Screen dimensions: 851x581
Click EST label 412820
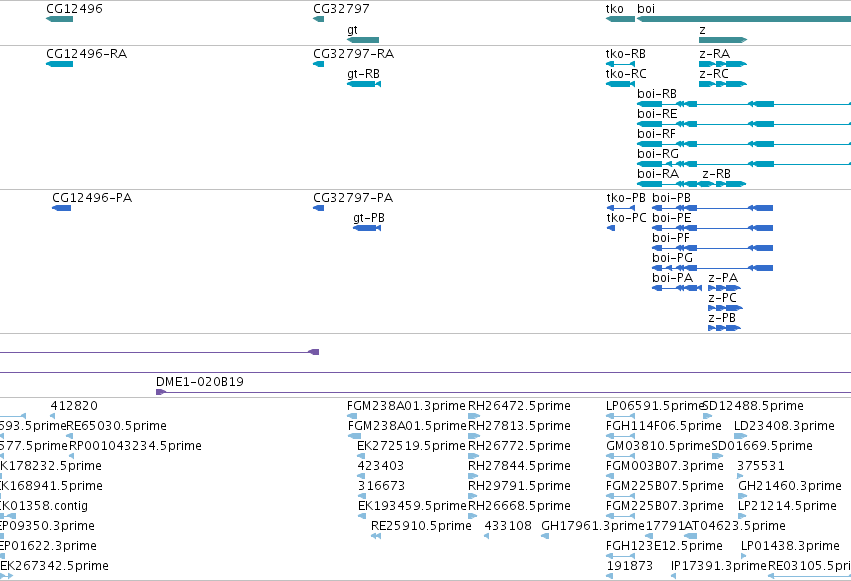pyautogui.click(x=74, y=406)
